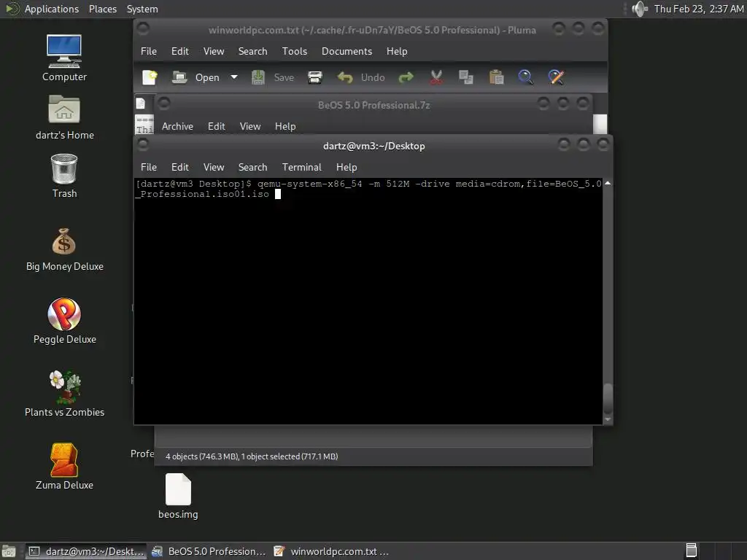Click the Redo arrow in Pluma
The image size is (747, 560).
(x=406, y=77)
